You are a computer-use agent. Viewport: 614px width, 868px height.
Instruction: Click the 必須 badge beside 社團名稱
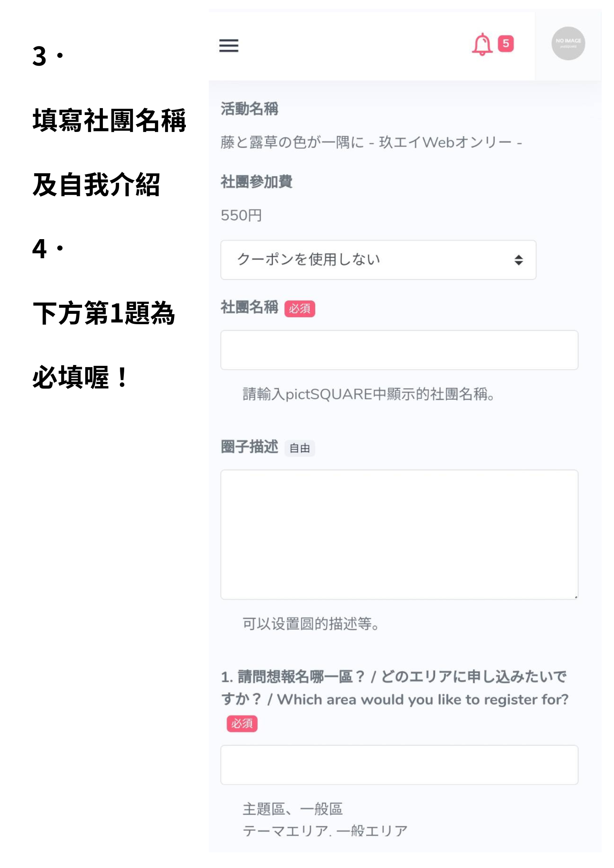click(300, 309)
